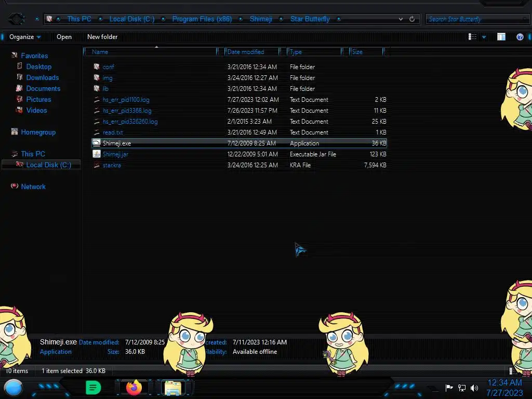The width and height of the screenshot is (532, 399).
Task: Click the Shimeji.exe application icon
Action: 97,143
